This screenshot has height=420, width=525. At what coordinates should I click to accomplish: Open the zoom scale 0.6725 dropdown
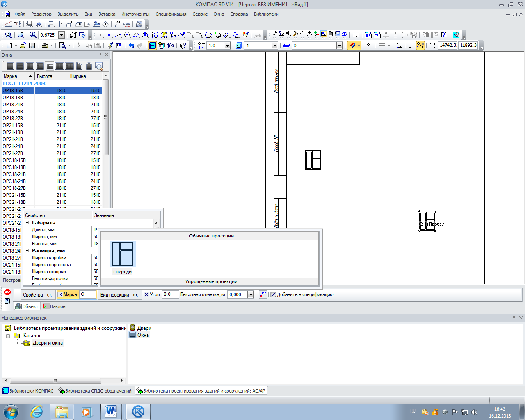(x=62, y=35)
